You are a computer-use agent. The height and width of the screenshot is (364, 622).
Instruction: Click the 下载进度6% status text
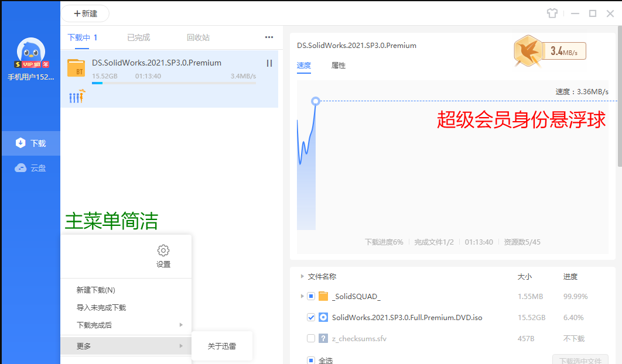click(x=384, y=242)
